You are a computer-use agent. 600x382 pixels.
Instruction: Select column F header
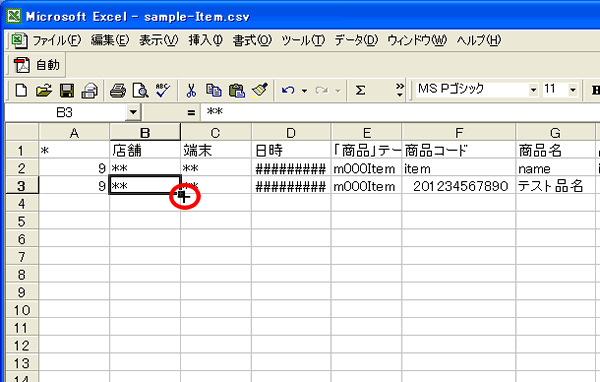[x=459, y=133]
